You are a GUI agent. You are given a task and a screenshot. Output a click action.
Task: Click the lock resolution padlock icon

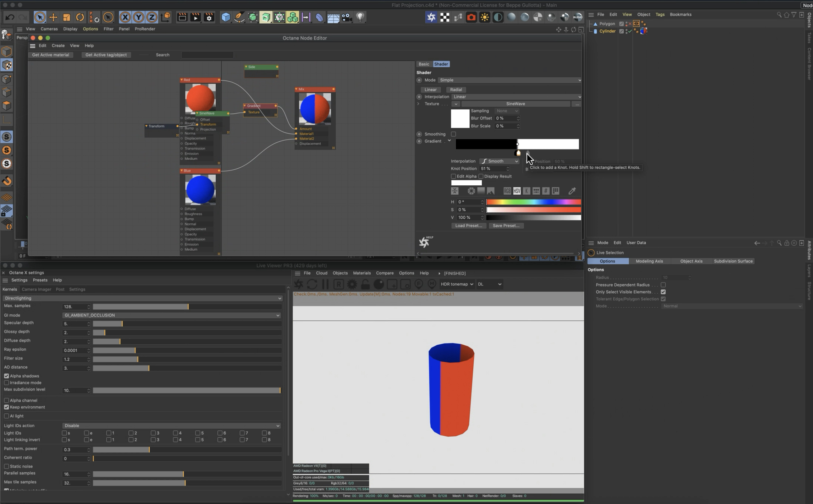point(365,284)
